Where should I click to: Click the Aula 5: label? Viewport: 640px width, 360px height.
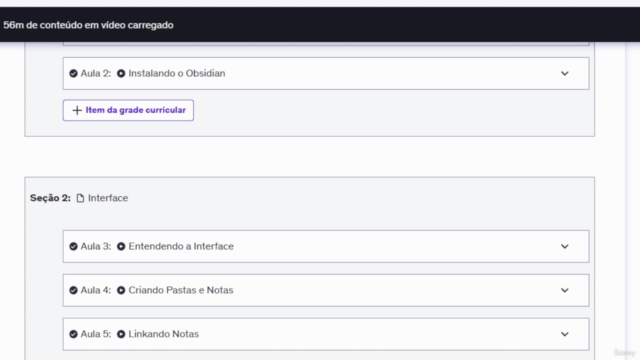(96, 334)
